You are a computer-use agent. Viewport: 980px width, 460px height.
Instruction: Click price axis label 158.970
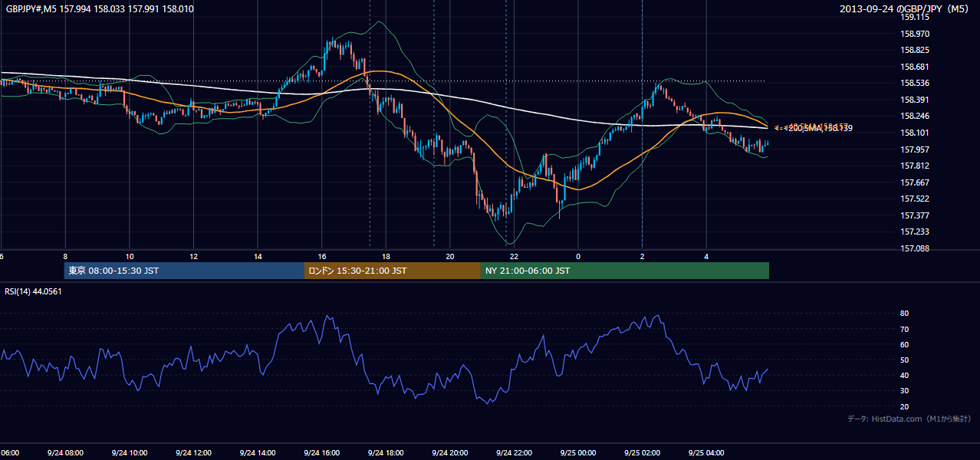point(916,34)
